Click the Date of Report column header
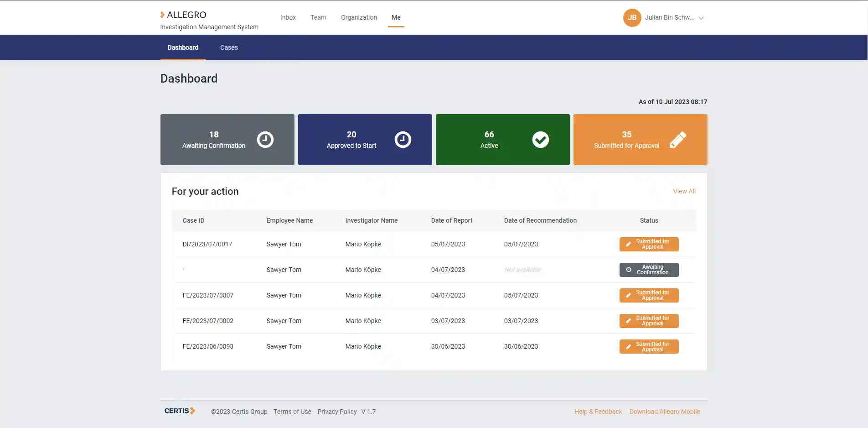The image size is (868, 428). coord(451,220)
